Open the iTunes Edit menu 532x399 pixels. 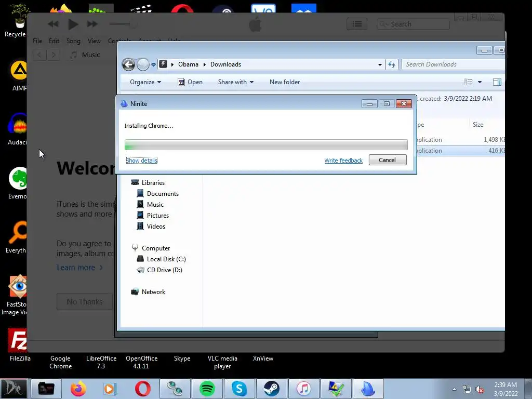pyautogui.click(x=54, y=41)
